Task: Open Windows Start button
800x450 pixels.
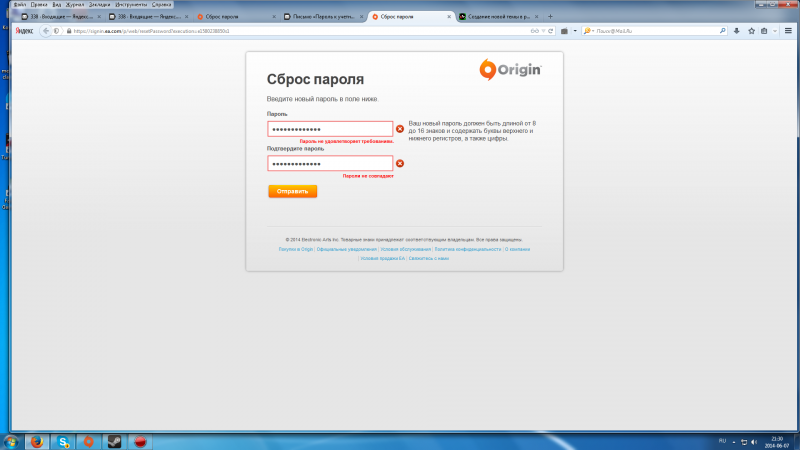Action: coord(11,442)
